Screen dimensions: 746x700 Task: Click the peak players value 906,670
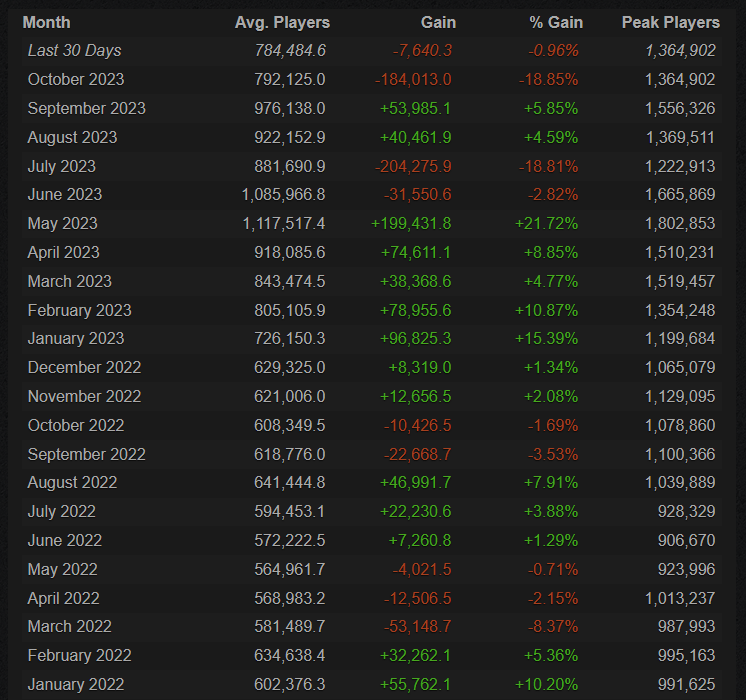(687, 541)
